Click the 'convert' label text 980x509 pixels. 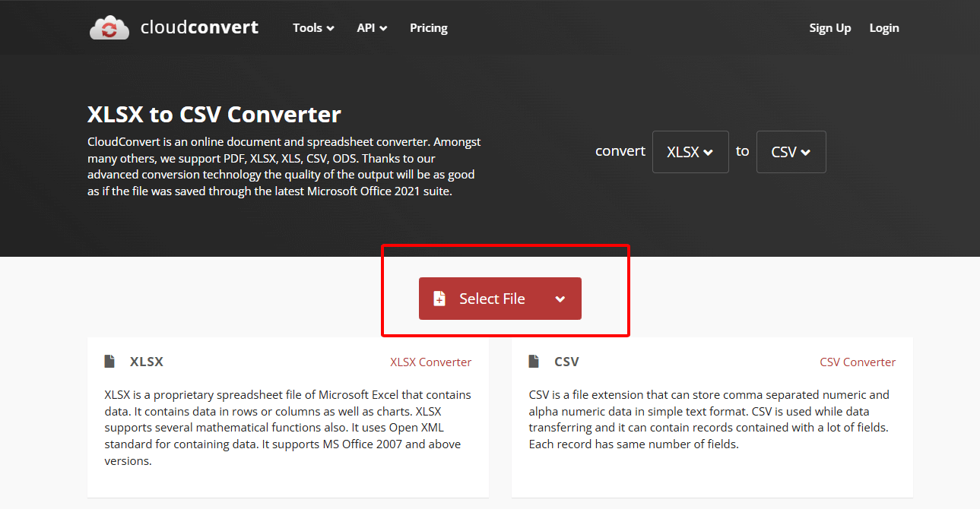[620, 151]
